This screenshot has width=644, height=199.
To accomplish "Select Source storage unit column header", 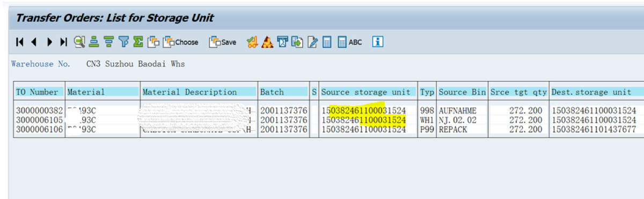I will (x=368, y=92).
